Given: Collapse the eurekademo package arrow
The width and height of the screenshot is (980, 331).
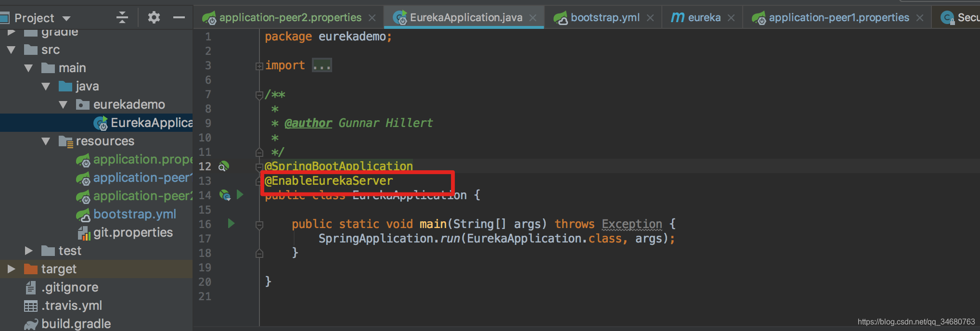Looking at the screenshot, I should pos(64,104).
